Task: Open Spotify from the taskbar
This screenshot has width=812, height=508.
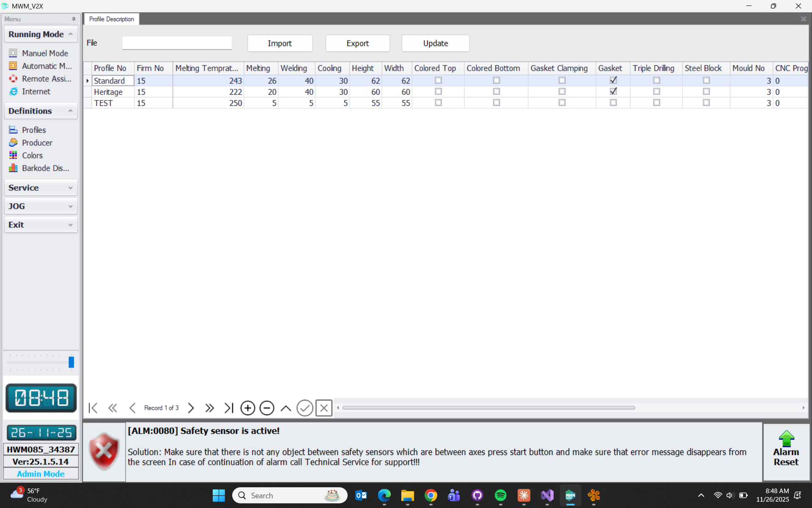Action: point(500,495)
